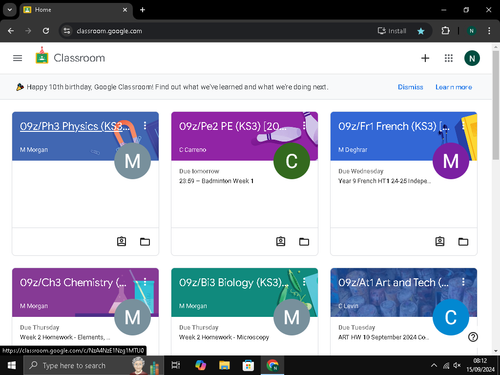Click the C avatar on PE card
Viewport: 500px width, 375px height.
click(x=292, y=161)
